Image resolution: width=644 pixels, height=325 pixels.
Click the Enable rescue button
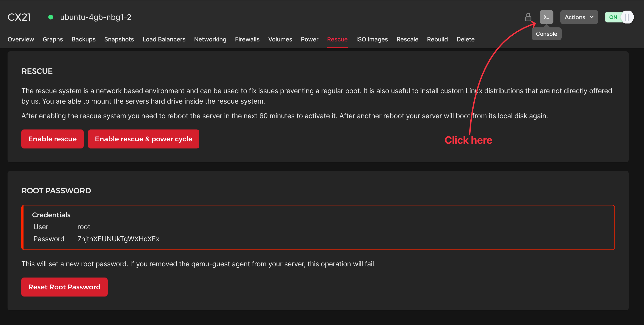[52, 139]
